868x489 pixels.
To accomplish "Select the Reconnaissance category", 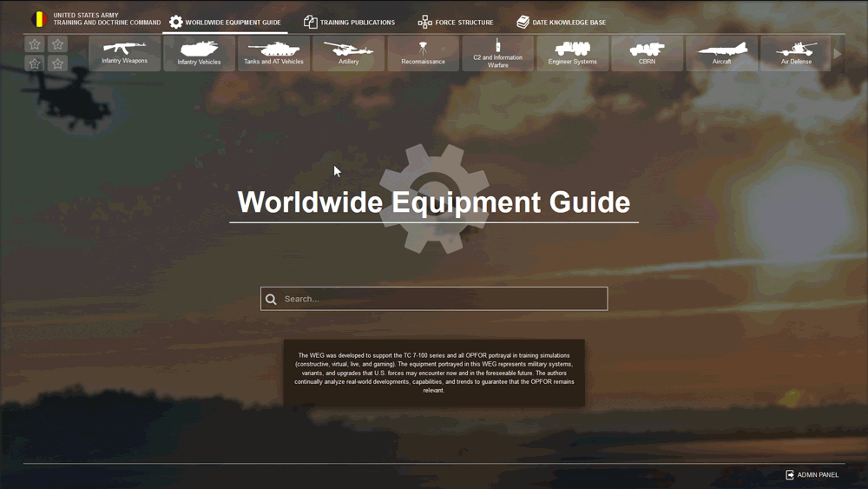I will [423, 53].
